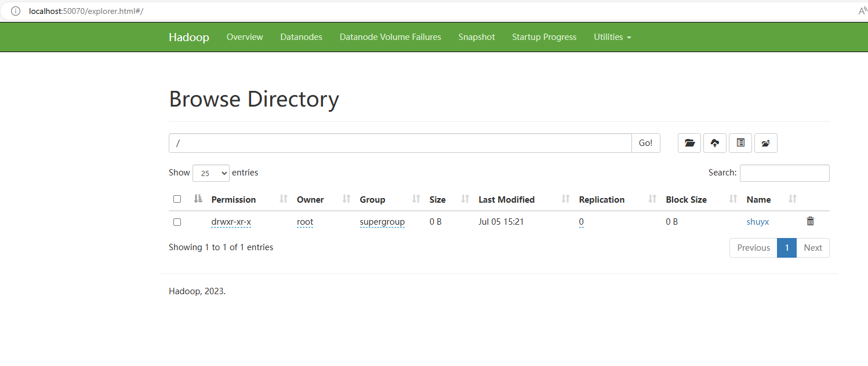Open the Snapshot section
The width and height of the screenshot is (868, 366).
coord(476,36)
